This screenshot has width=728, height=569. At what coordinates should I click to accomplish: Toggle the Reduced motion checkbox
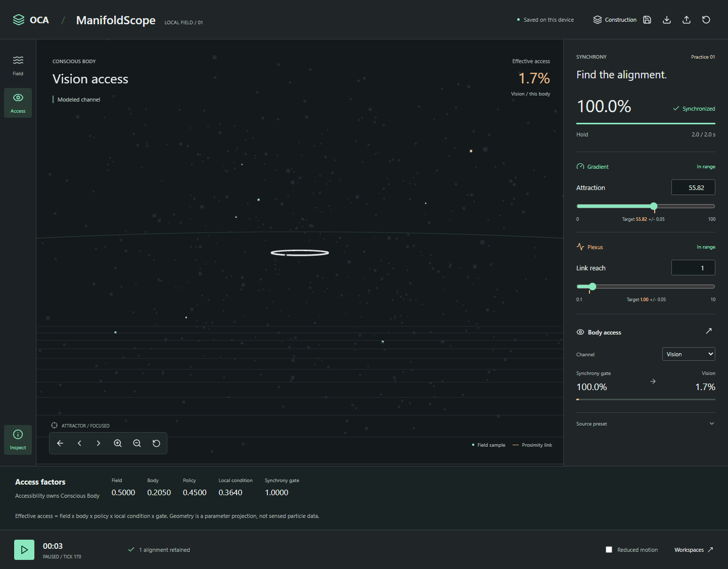(609, 550)
